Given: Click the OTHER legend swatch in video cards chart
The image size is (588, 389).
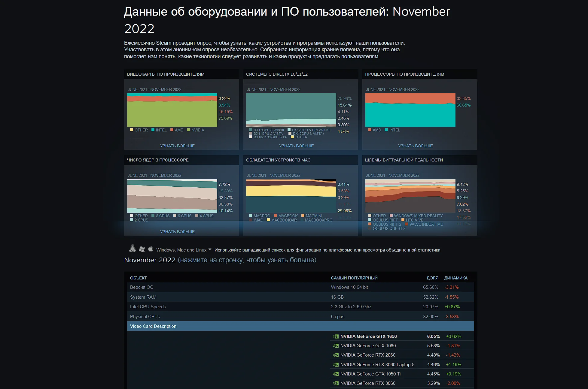Looking at the screenshot, I should pos(132,130).
